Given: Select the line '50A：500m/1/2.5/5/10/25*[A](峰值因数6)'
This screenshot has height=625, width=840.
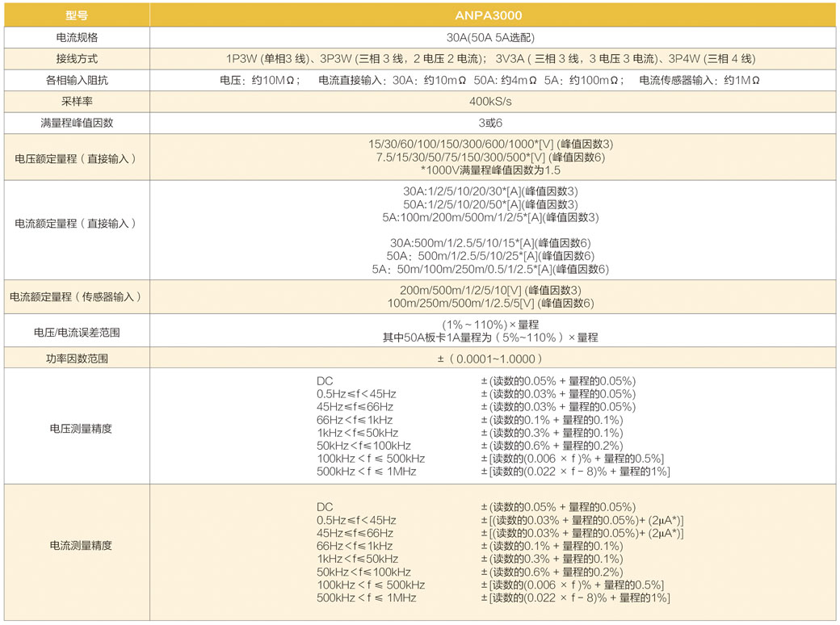Looking at the screenshot, I should point(490,256).
